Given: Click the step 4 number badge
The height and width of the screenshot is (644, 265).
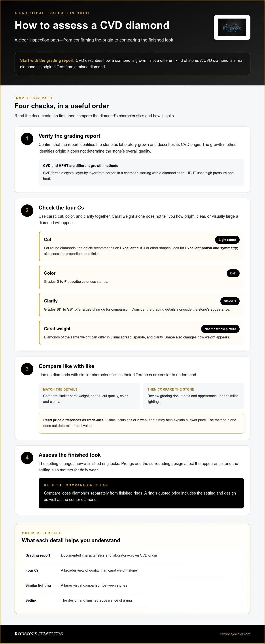Looking at the screenshot, I should pos(27,458).
